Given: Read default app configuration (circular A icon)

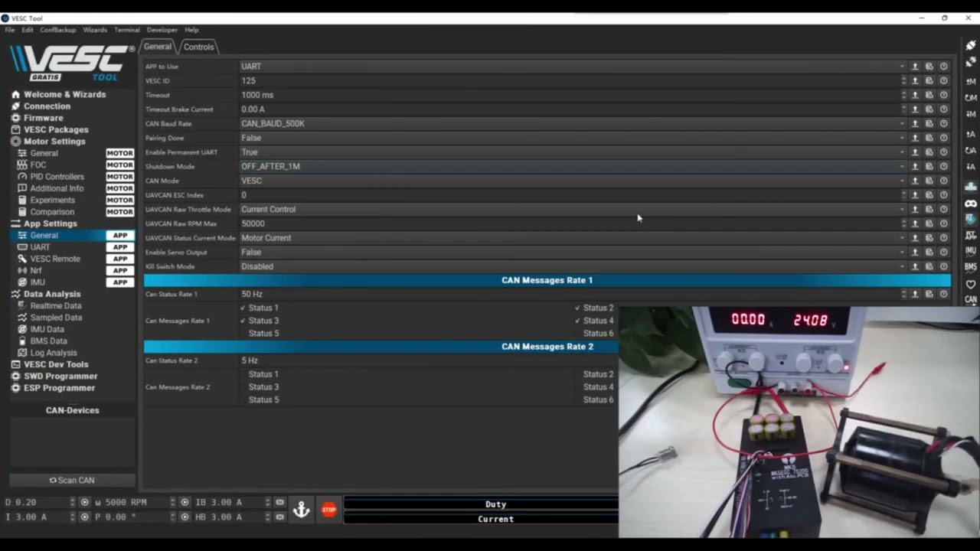Looking at the screenshot, I should click(971, 151).
